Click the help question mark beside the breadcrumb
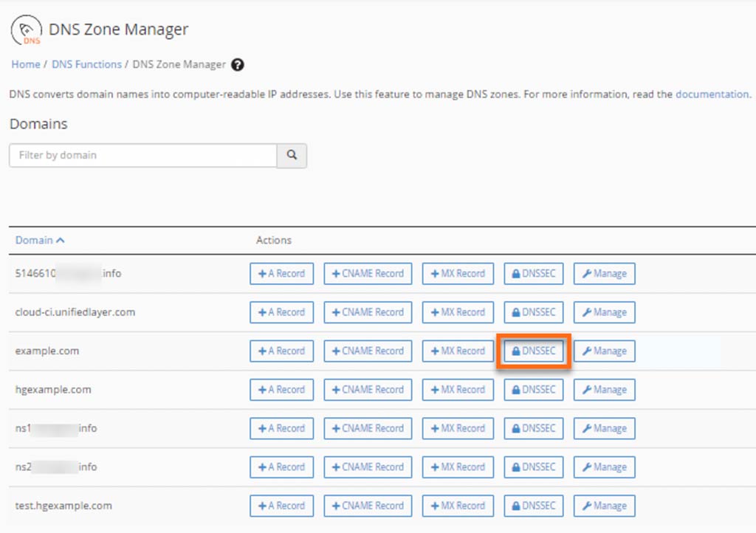The image size is (756, 533). tap(238, 65)
